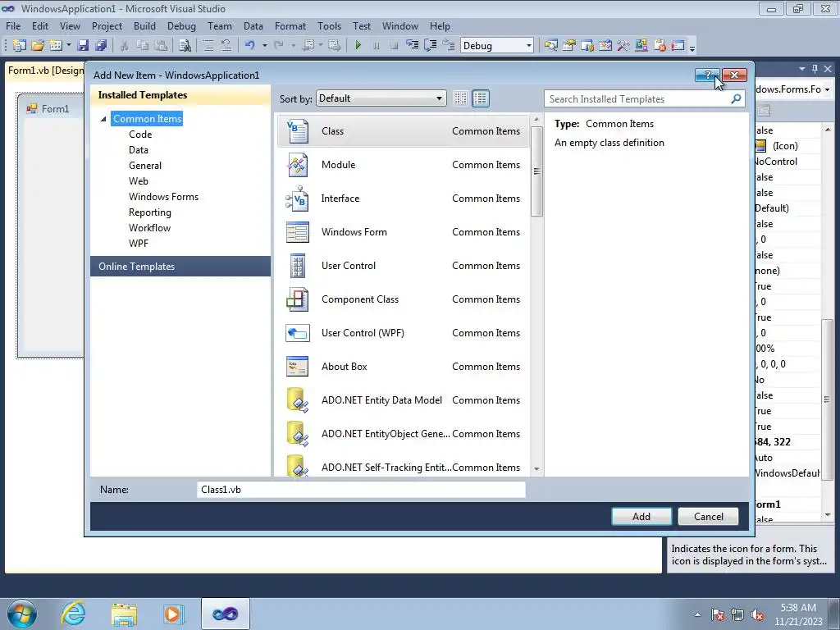
Task: Switch to Form1.vb [Design] tab
Action: [46, 71]
